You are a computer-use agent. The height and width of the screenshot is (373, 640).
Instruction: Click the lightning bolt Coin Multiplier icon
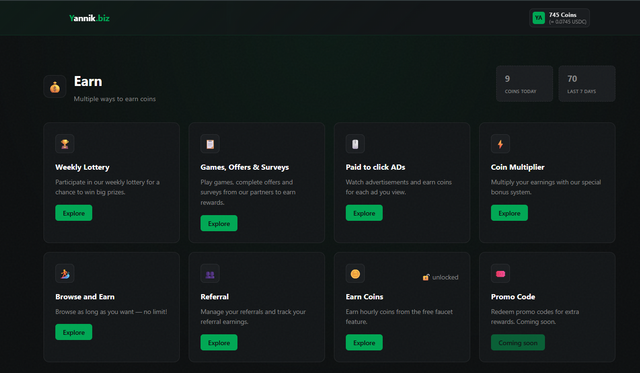tap(500, 144)
